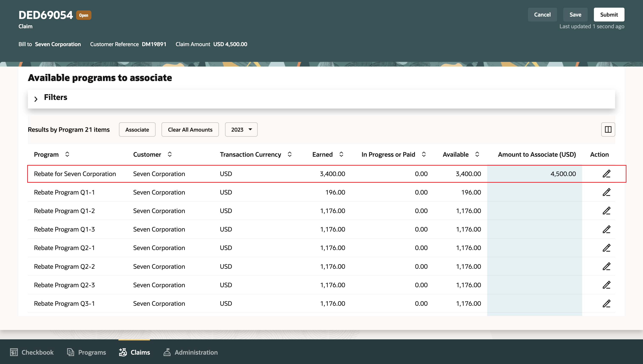The height and width of the screenshot is (364, 643).
Task: Click edit pencil icon for Rebate Program Q1-3
Action: tap(606, 229)
